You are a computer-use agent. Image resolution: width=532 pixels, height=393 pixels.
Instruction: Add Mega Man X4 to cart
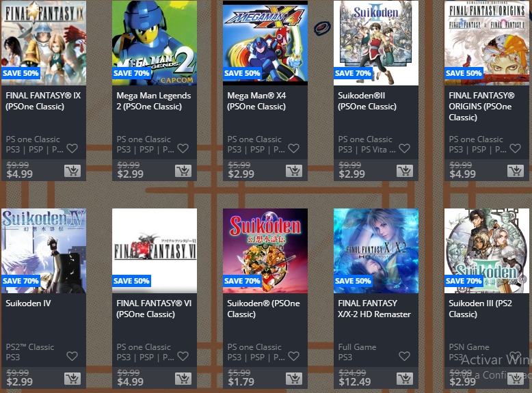coord(294,171)
